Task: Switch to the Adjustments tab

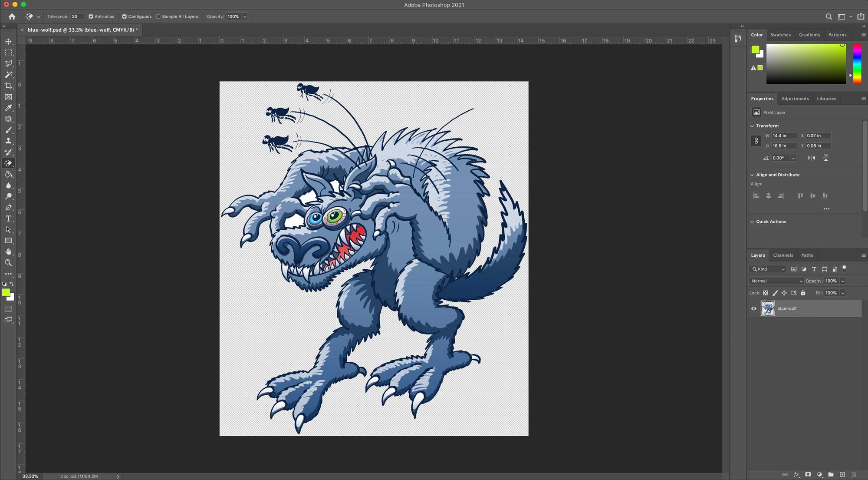Action: tap(795, 99)
